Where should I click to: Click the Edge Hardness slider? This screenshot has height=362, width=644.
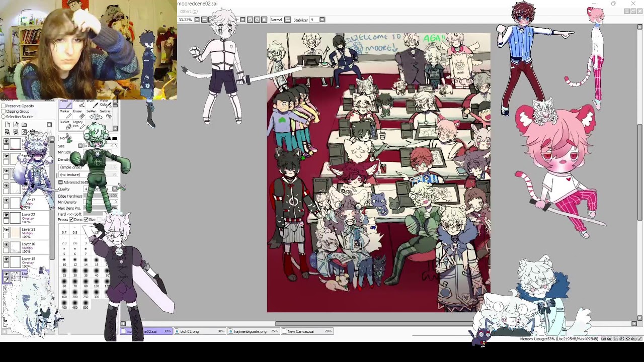coord(101,196)
